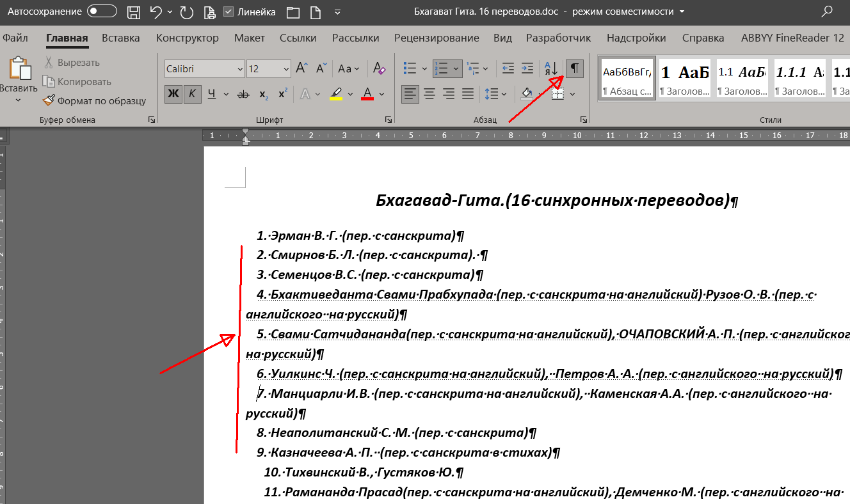Open Font (Шрифт) dialog launcher

pyautogui.click(x=389, y=120)
